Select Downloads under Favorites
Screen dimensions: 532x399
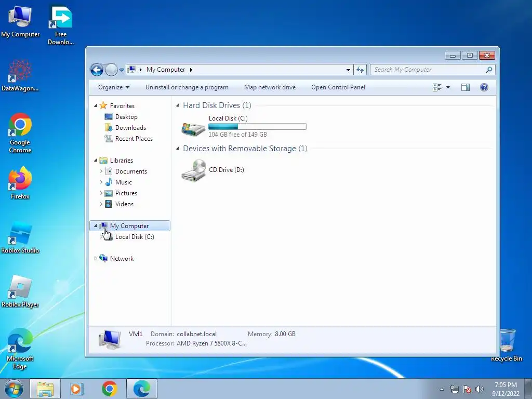point(130,128)
